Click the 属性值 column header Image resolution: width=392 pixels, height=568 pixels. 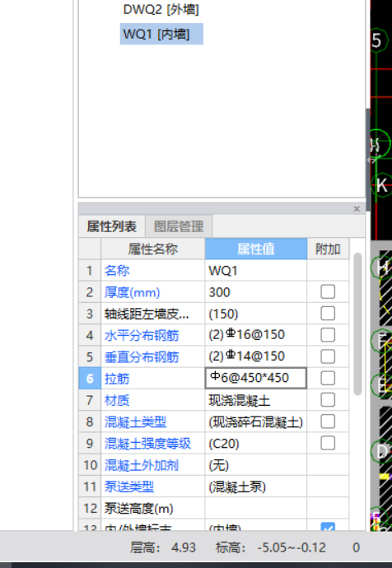pos(256,249)
